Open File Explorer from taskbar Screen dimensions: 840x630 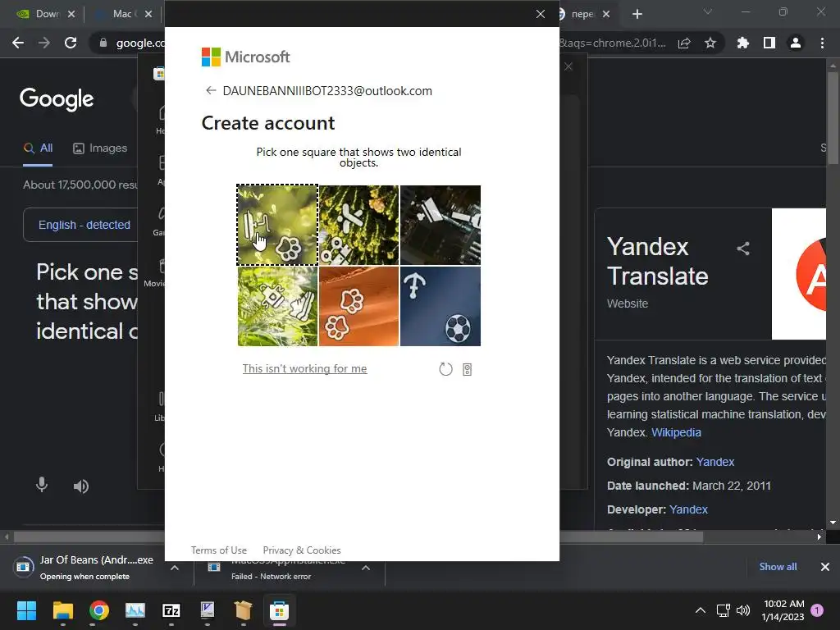[62, 610]
